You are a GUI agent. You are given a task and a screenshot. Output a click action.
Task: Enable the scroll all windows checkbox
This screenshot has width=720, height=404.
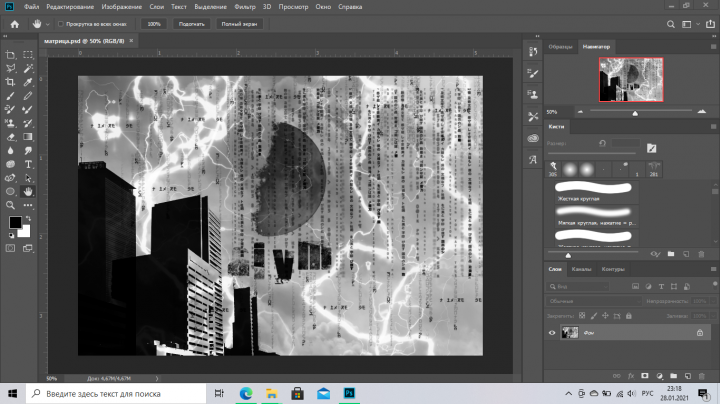[61, 24]
